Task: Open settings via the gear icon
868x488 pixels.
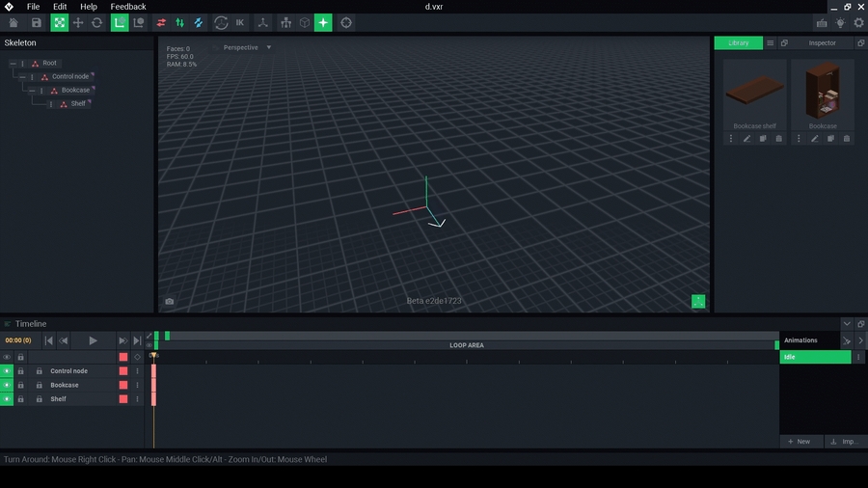Action: pos(858,22)
